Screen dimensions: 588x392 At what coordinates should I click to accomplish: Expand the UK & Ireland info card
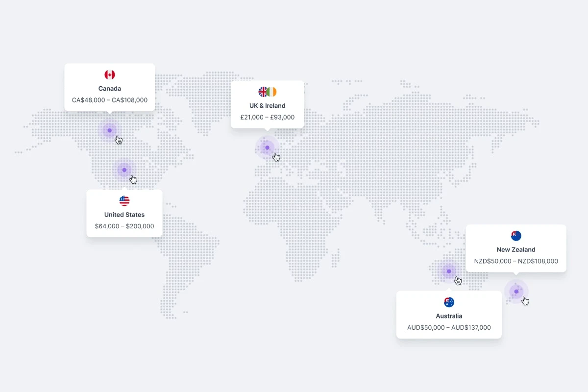(267, 104)
